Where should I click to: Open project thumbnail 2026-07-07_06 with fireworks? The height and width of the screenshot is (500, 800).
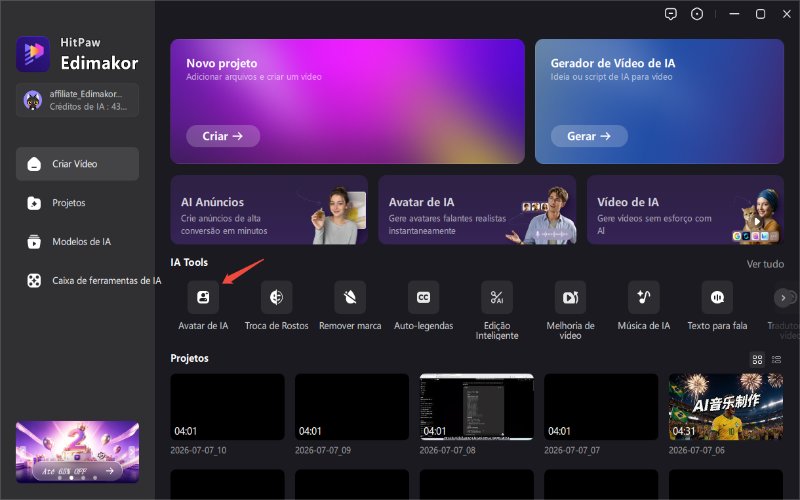tap(726, 407)
